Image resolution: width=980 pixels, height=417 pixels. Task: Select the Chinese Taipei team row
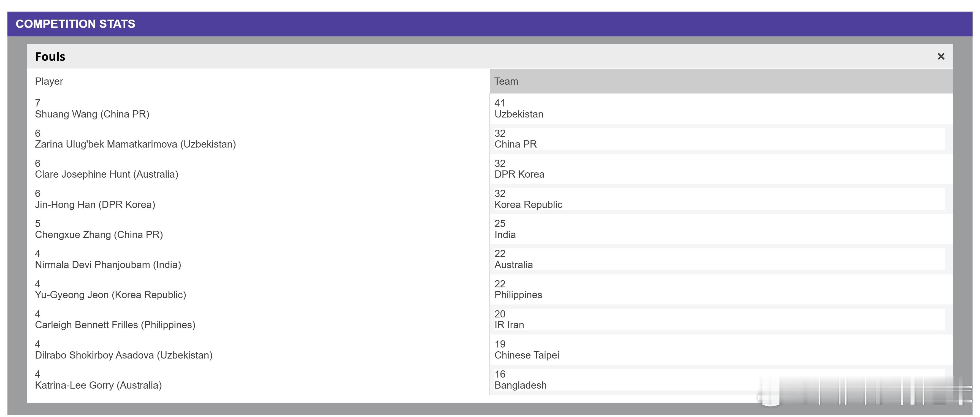[527, 355]
